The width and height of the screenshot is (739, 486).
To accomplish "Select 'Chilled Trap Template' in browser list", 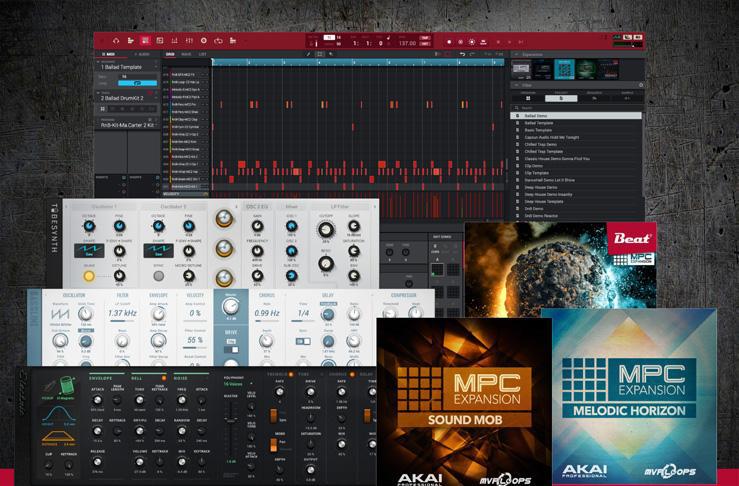I will click(x=576, y=152).
